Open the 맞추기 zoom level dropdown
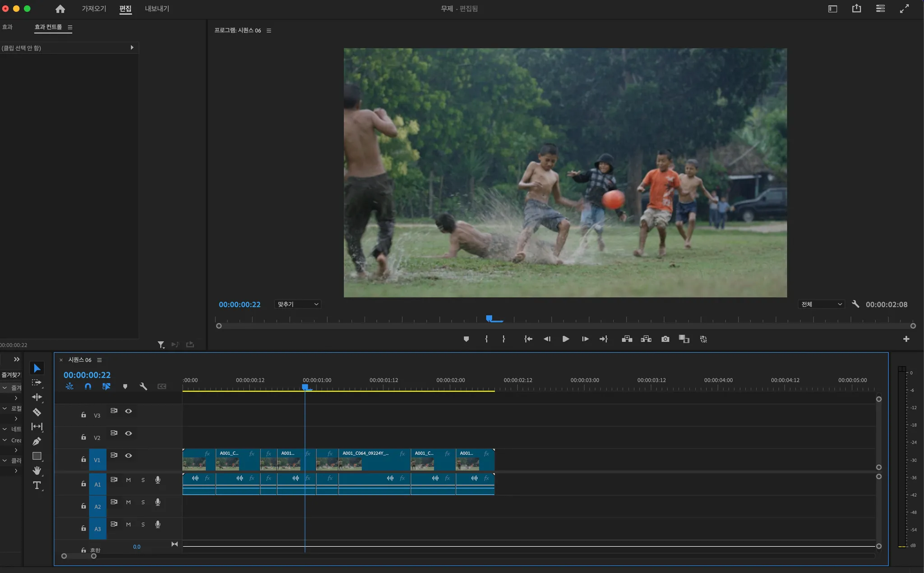 coord(298,304)
